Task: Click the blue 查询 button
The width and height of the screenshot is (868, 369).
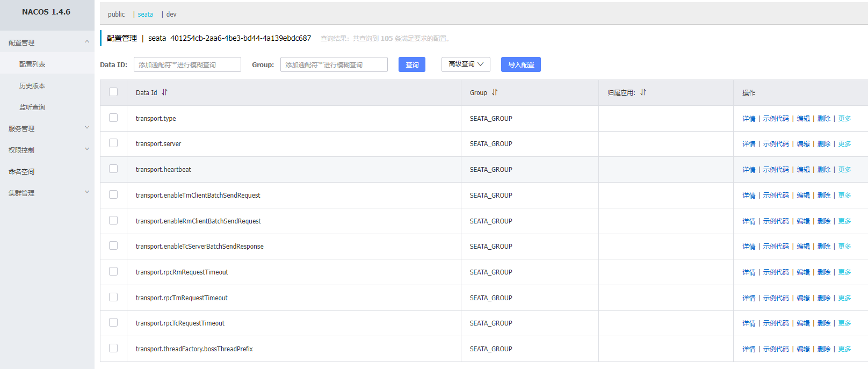Action: (412, 64)
